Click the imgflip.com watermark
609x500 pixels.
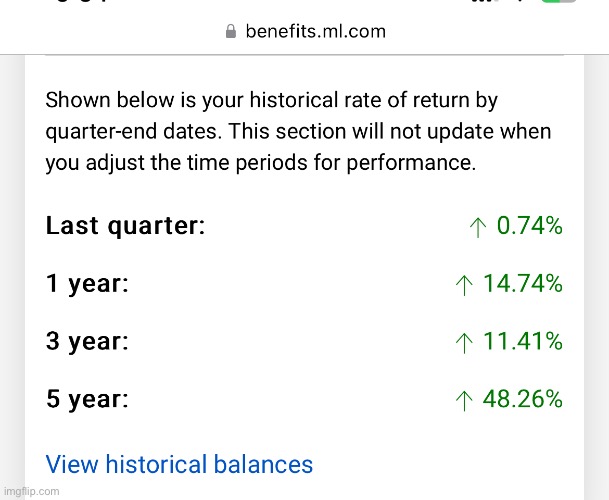pos(31,491)
